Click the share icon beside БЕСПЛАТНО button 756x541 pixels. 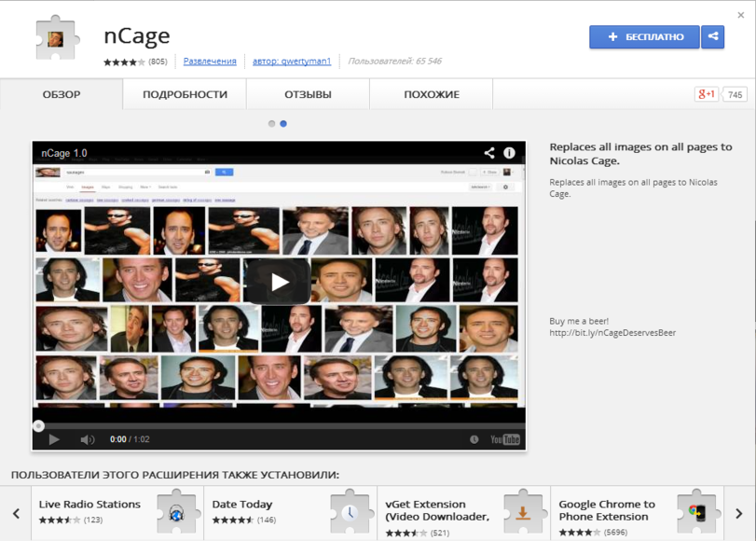(x=713, y=36)
